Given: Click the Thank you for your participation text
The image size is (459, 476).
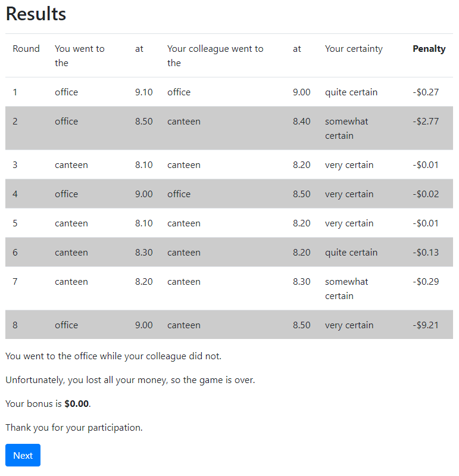Looking at the screenshot, I should 74,428.
